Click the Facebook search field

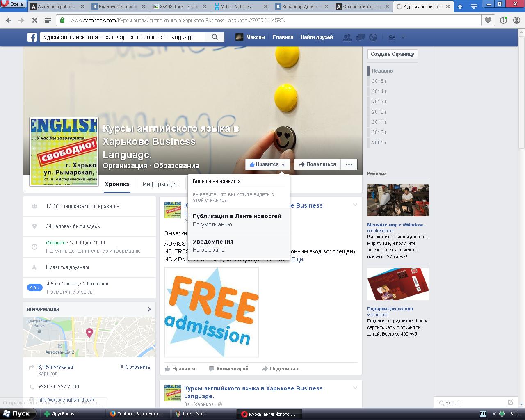pos(123,37)
